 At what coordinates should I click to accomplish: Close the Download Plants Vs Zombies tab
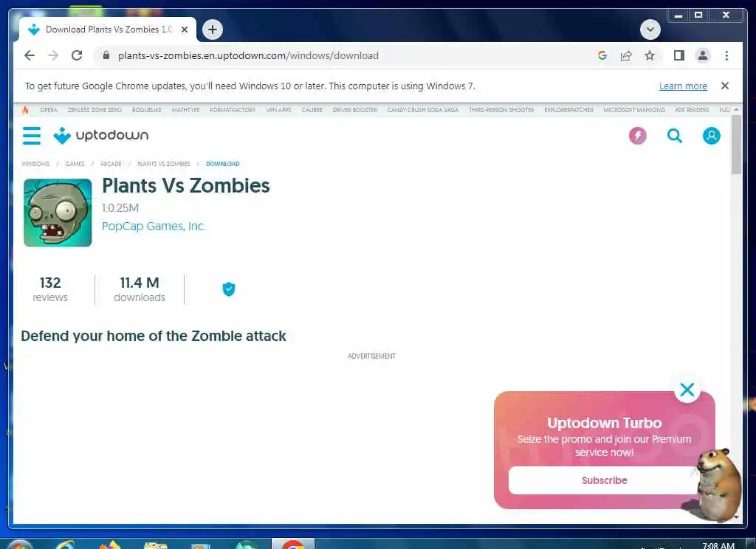point(184,30)
